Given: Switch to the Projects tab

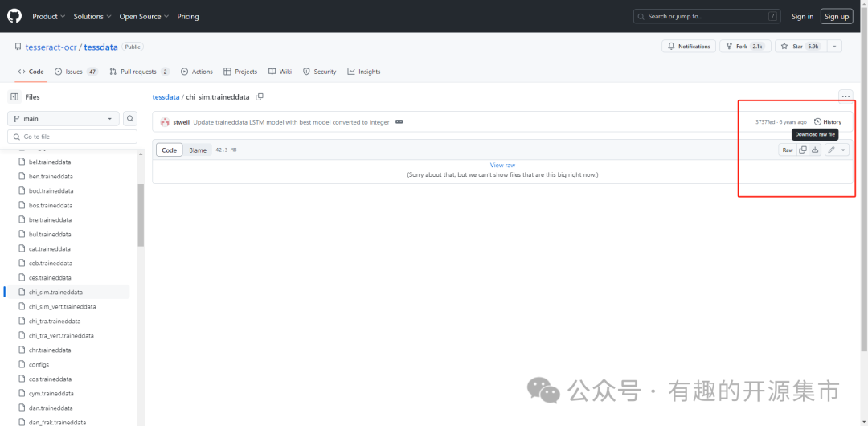Looking at the screenshot, I should tap(240, 72).
